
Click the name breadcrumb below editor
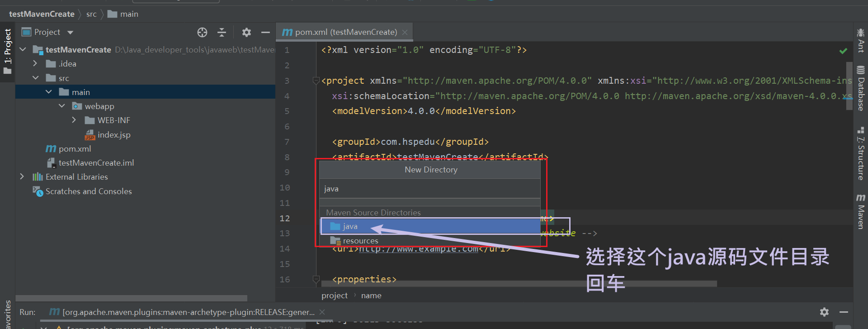tap(371, 295)
